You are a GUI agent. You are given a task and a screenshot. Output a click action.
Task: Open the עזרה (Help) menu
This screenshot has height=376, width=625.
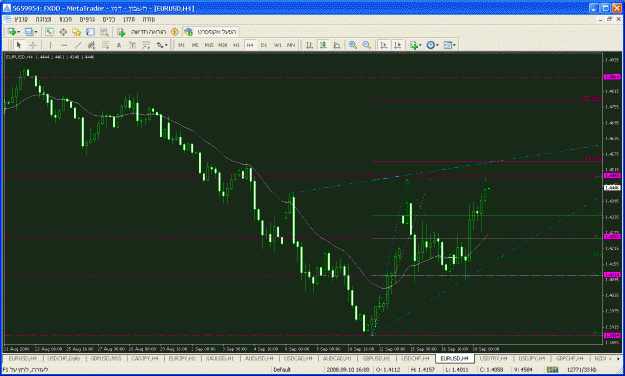[149, 19]
